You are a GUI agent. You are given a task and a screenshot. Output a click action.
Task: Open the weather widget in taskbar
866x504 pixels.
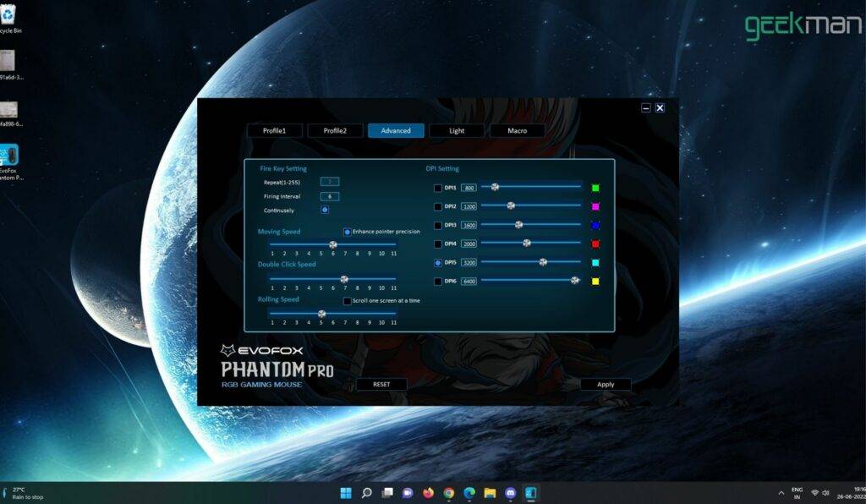pos(23,493)
